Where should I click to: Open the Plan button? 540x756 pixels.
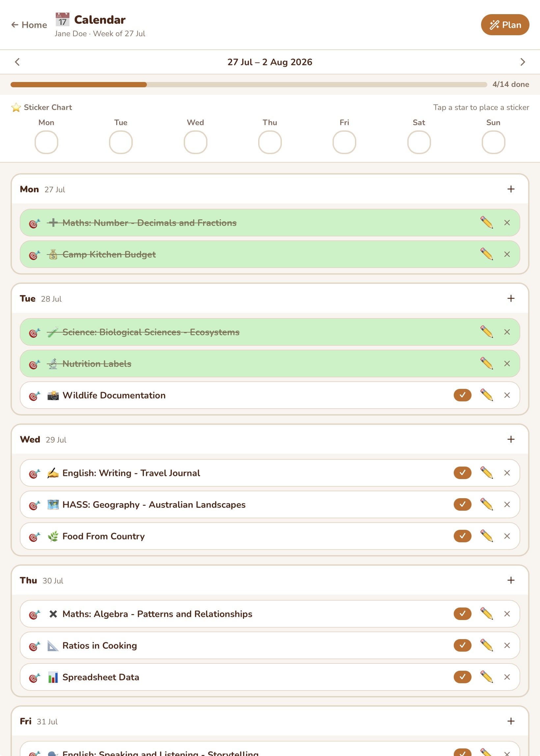pyautogui.click(x=505, y=25)
